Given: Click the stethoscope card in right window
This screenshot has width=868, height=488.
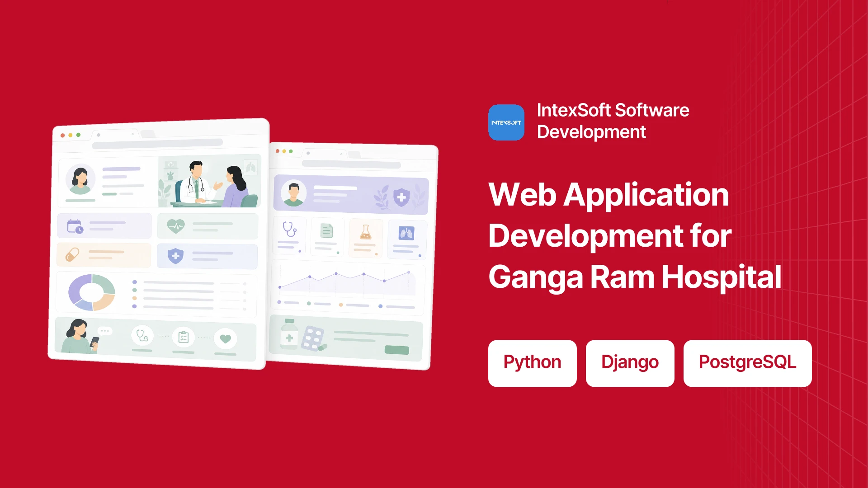Looking at the screenshot, I should click(x=289, y=235).
